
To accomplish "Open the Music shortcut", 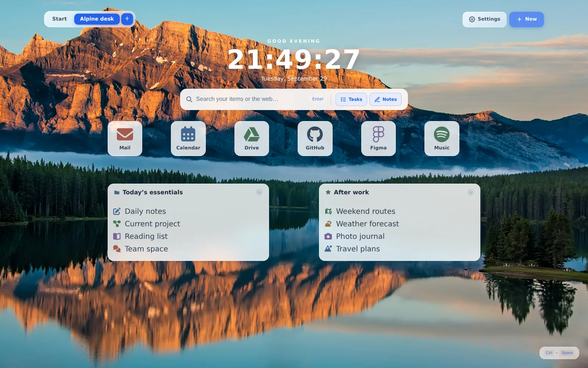I will pos(442,138).
